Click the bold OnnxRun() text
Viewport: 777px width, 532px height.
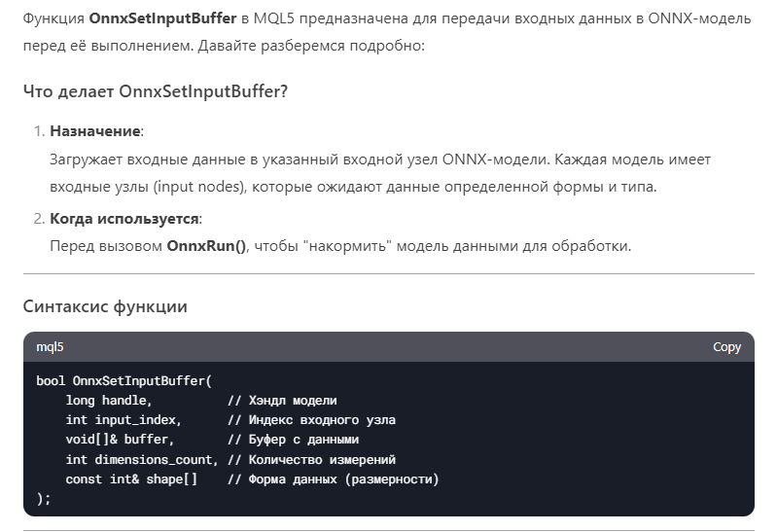(x=206, y=246)
